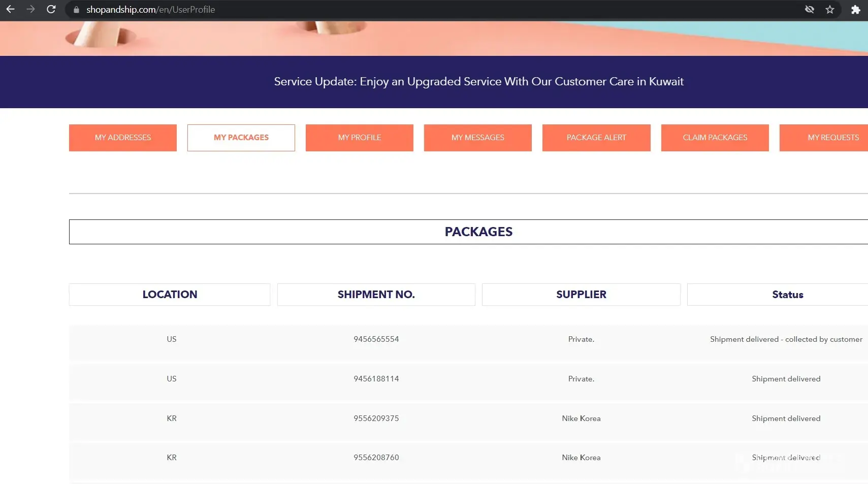The height and width of the screenshot is (484, 868).
Task: Open Package Alert section
Action: [x=596, y=138]
